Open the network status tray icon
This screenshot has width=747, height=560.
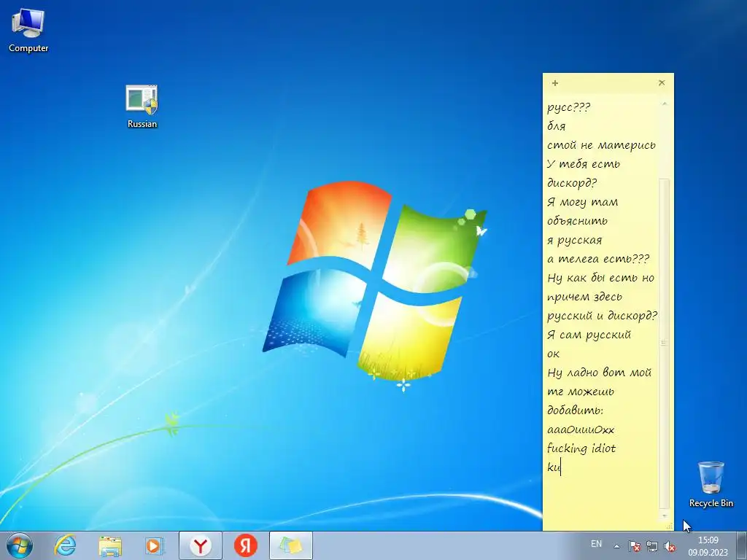click(x=652, y=546)
